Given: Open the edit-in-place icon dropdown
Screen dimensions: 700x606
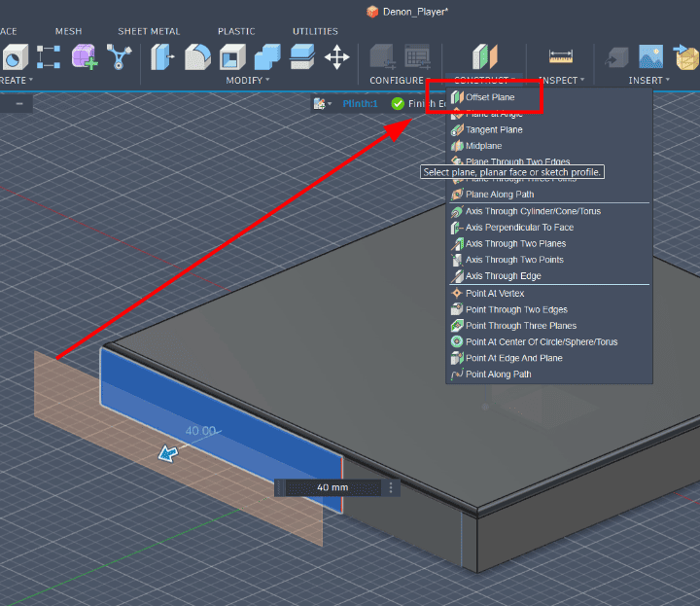Looking at the screenshot, I should tap(323, 104).
